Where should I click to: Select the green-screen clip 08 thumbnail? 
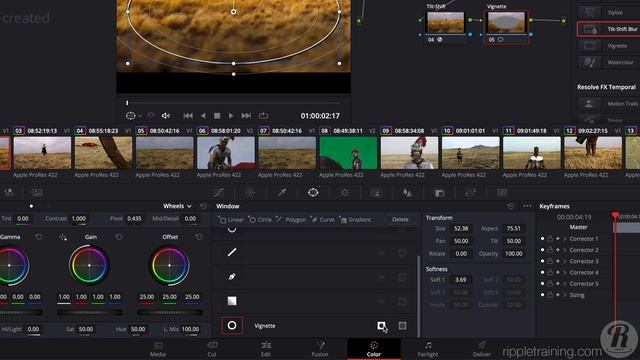coord(348,153)
